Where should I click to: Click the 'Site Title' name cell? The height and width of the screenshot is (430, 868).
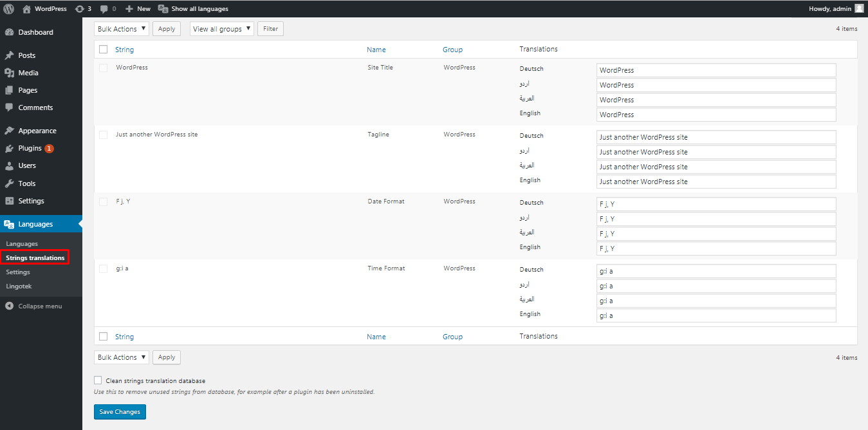[x=380, y=68]
